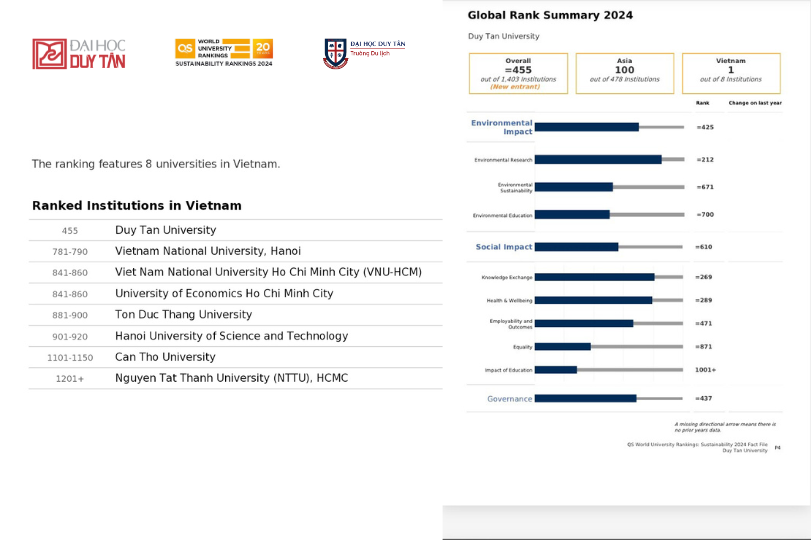
Task: Click Nguyen Tat Thanh University (NTTU) row
Action: tap(234, 378)
